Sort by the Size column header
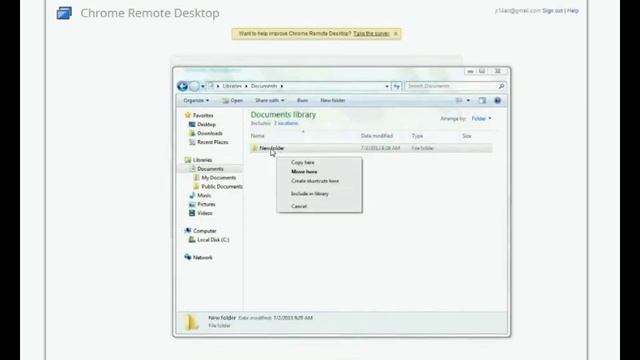The height and width of the screenshot is (360, 640). 467,136
